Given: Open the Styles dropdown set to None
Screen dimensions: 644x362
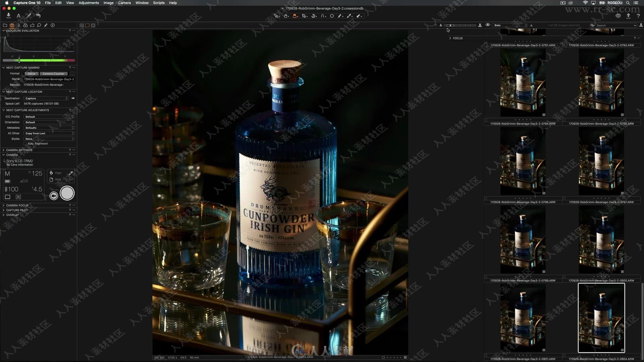Looking at the screenshot, I should pyautogui.click(x=49, y=139).
